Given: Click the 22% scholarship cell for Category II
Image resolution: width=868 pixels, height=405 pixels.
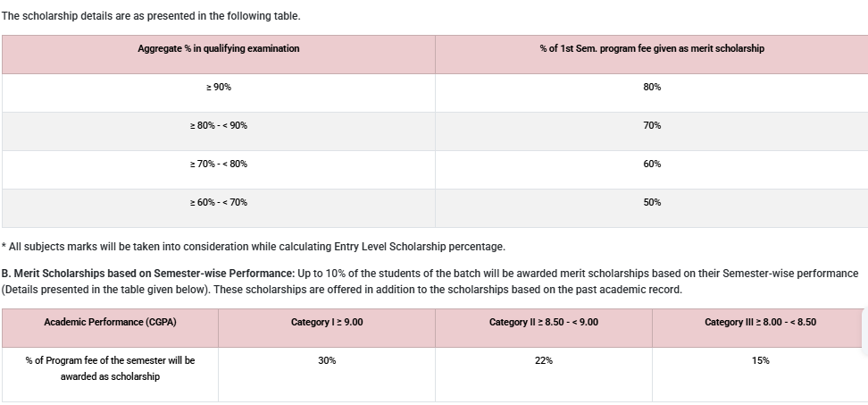Looking at the screenshot, I should (544, 360).
